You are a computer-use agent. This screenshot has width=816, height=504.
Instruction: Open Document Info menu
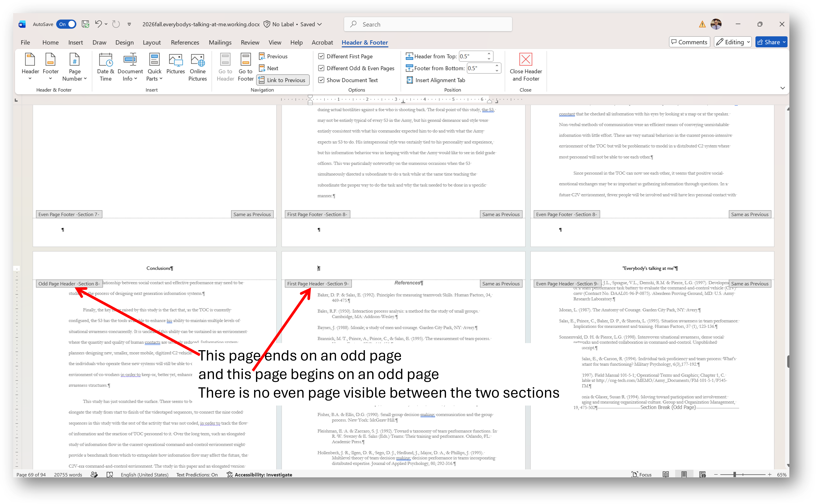(x=130, y=66)
